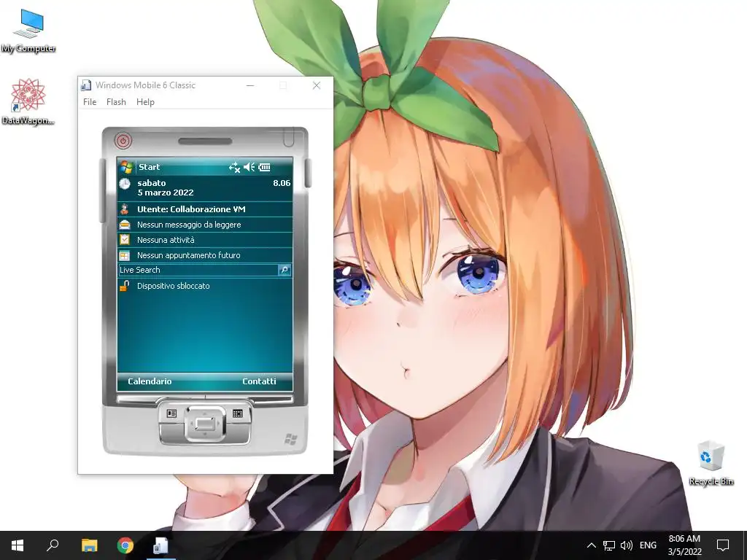Open the Windows Start menu
747x560 pixels.
point(18,545)
